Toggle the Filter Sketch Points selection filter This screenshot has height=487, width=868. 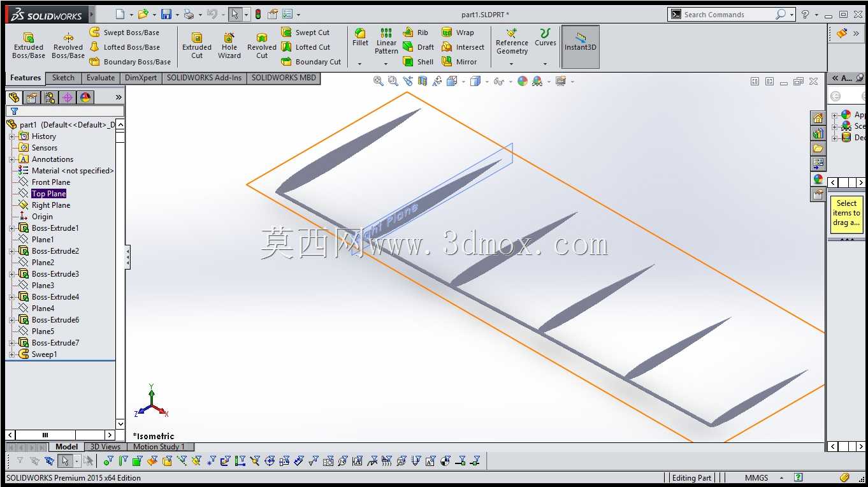click(x=212, y=461)
